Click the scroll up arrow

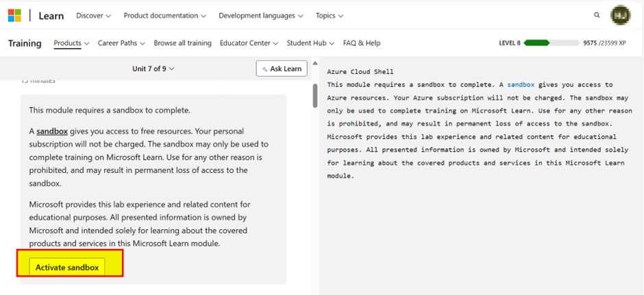tap(315, 63)
